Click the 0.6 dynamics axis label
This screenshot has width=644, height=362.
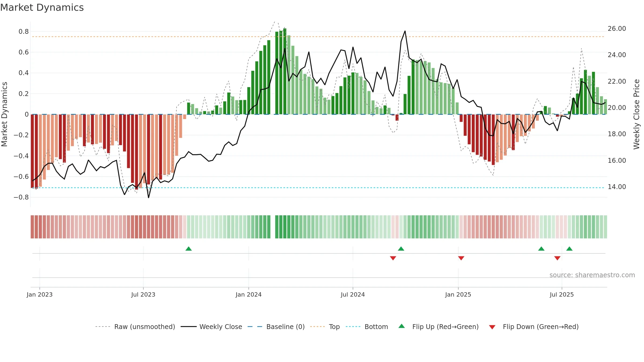pyautogui.click(x=24, y=52)
